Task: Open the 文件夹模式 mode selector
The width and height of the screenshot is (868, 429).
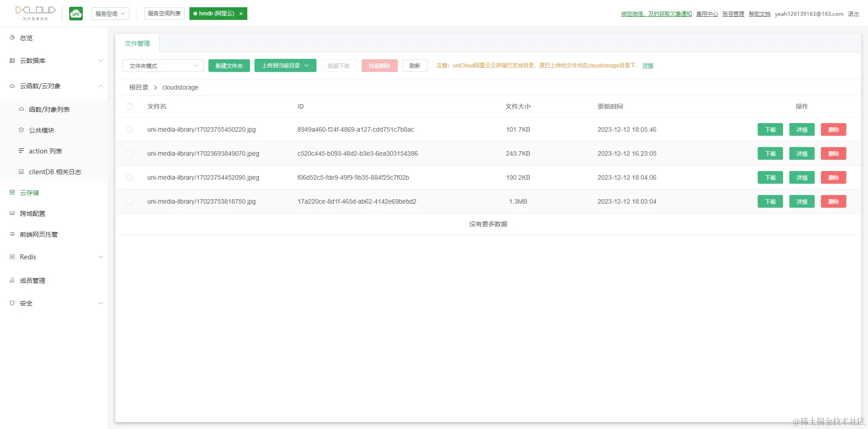Action: [x=163, y=66]
